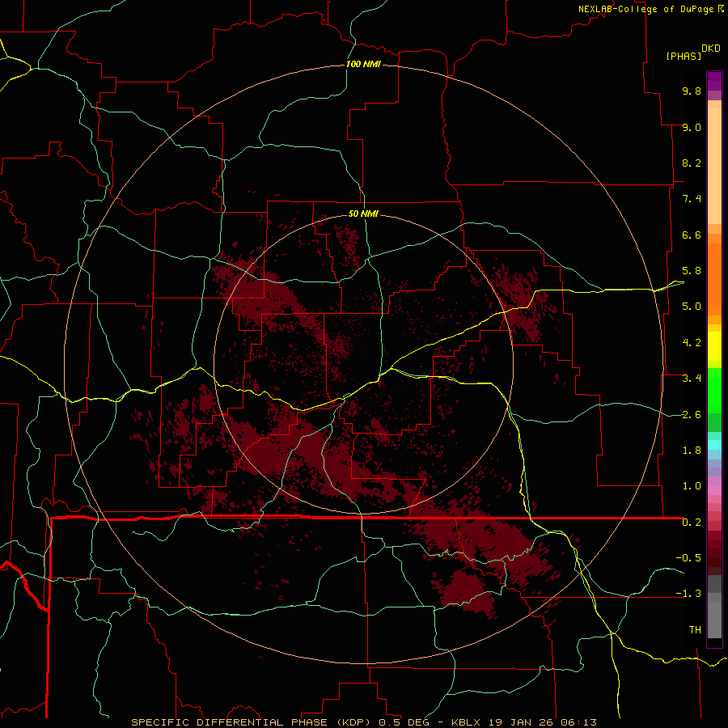Click the 5.0 value on the color scale
Viewport: 728px width, 728px height.
click(x=692, y=307)
